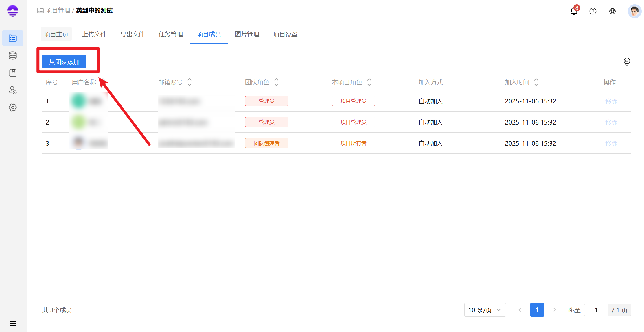Click the 项目管理 breadcrumb link

point(58,10)
